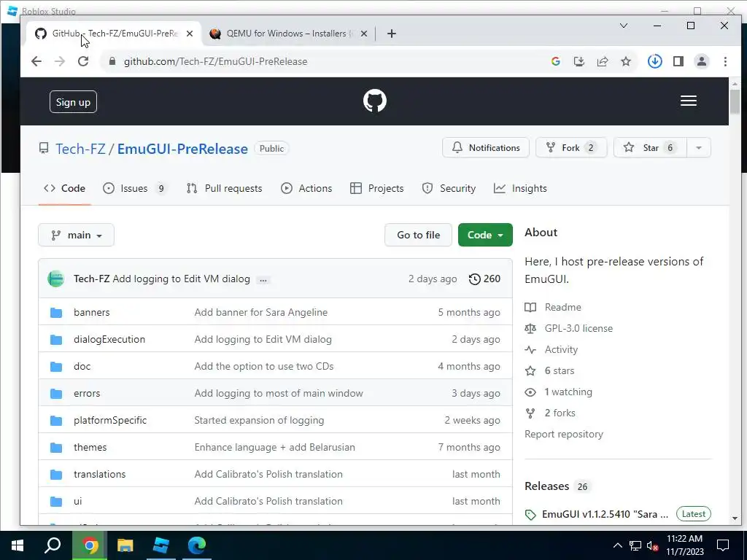Open the doc folder
This screenshot has height=560, width=747.
point(82,367)
